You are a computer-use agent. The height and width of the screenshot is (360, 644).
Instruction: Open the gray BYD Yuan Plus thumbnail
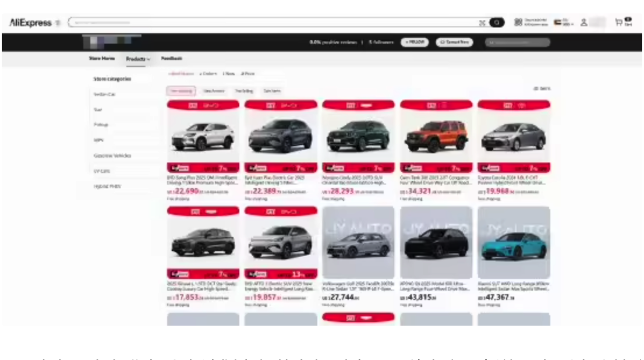coord(281,136)
